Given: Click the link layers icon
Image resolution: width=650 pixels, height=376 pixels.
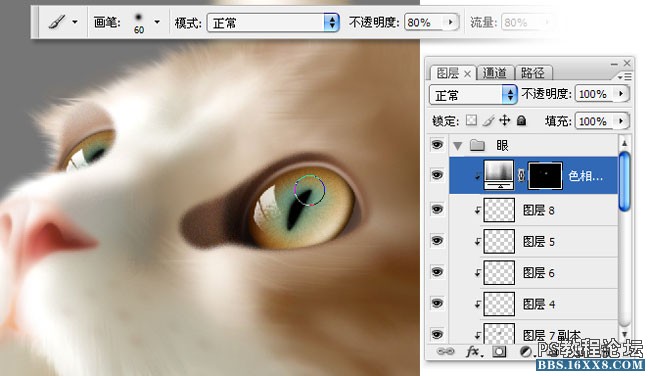Looking at the screenshot, I should 446,352.
